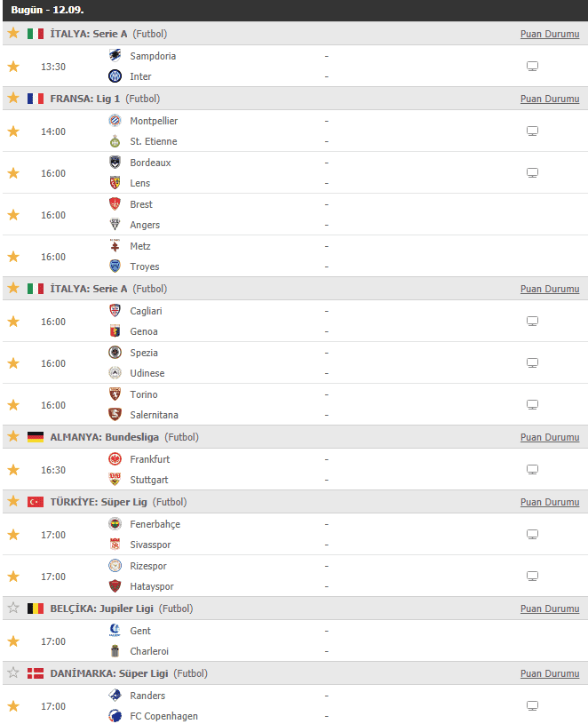Favorite the Belçika Jupiler Ligi league star
This screenshot has height=724, width=588.
(x=13, y=608)
